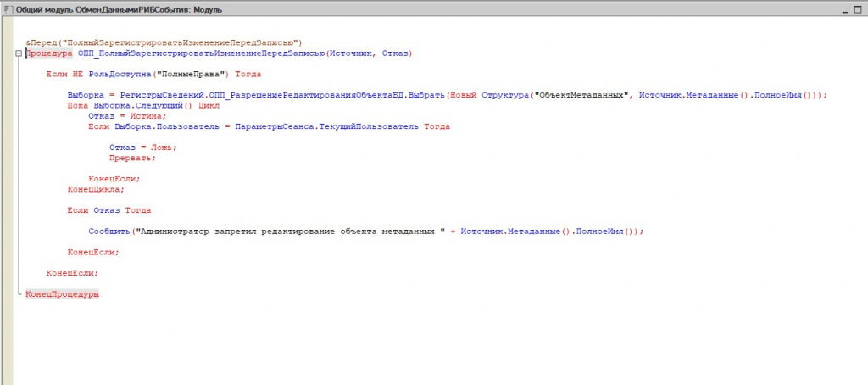Click the 'Прервать;' statement
The height and width of the screenshot is (385, 868).
click(x=132, y=158)
